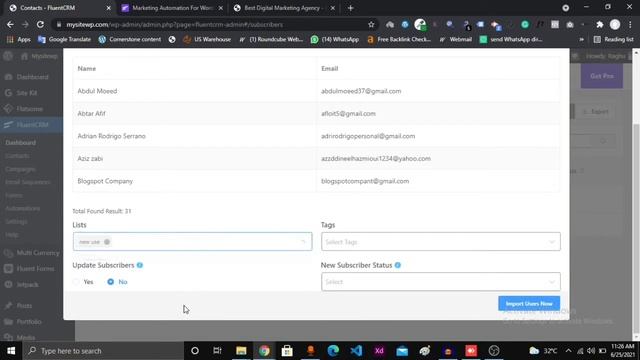Open Grammarly extension icon
640x360 pixels.
tap(525, 24)
